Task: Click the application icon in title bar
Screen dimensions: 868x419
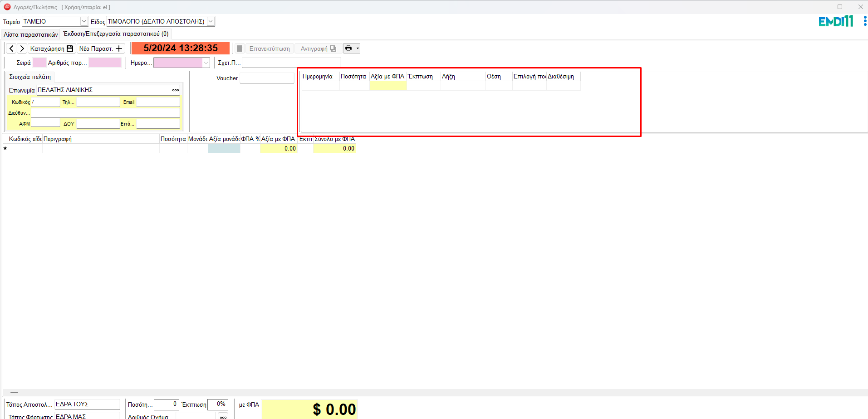Action: pyautogui.click(x=7, y=7)
